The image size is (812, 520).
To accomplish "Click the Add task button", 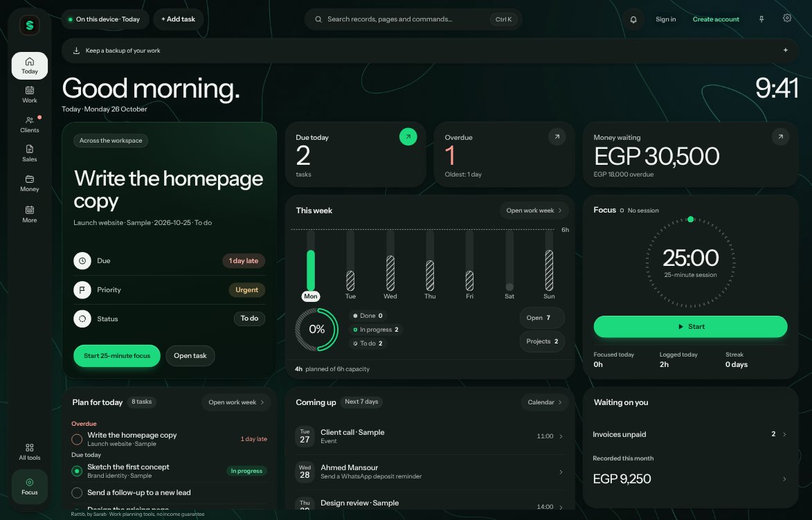I will [x=178, y=19].
